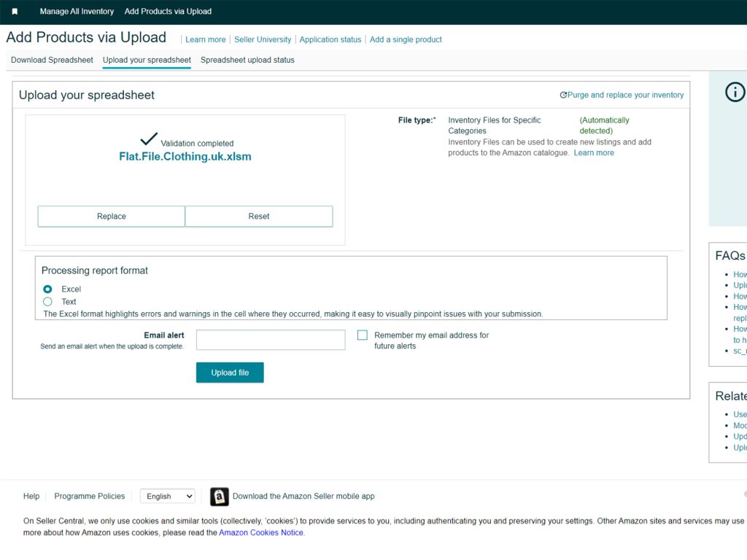Select the Excel report format
This screenshot has height=560, width=747.
(x=47, y=289)
